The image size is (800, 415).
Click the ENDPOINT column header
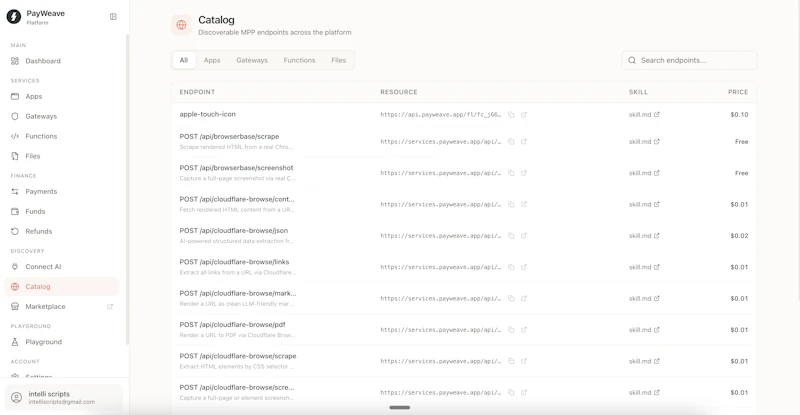click(x=197, y=92)
